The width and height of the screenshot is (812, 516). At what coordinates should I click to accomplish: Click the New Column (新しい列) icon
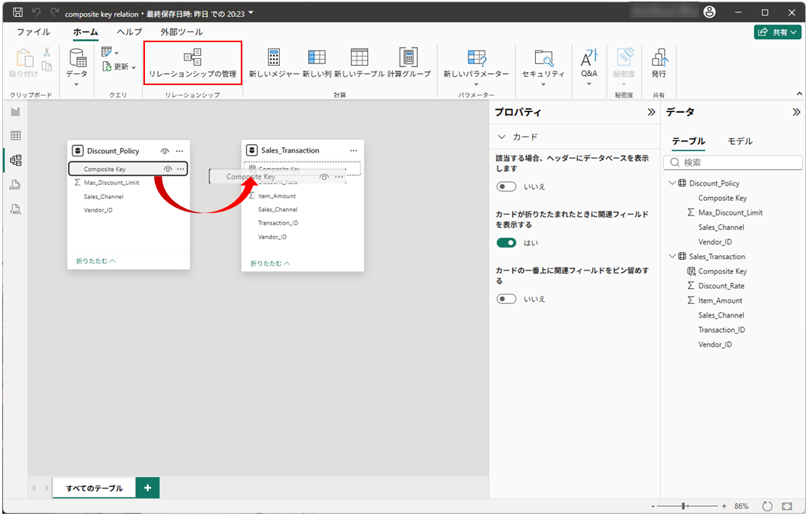pyautogui.click(x=317, y=63)
